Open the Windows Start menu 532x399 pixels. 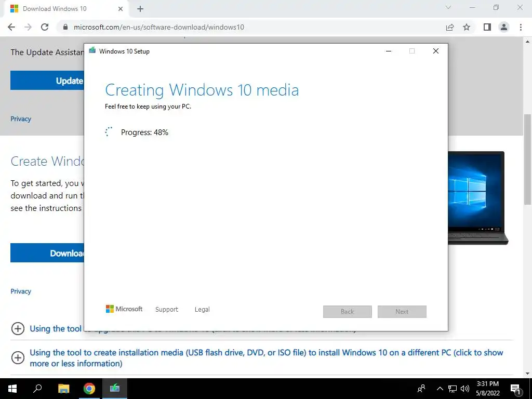coord(12,389)
